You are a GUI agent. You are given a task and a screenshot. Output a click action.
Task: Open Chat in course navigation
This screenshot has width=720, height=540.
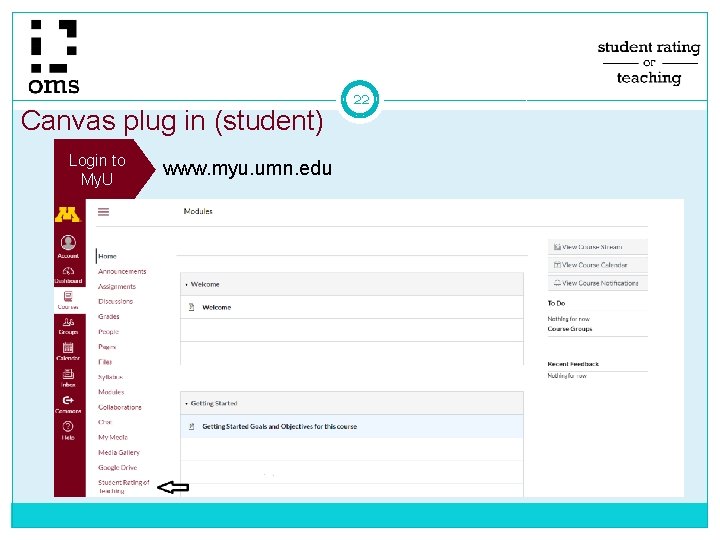click(x=104, y=422)
